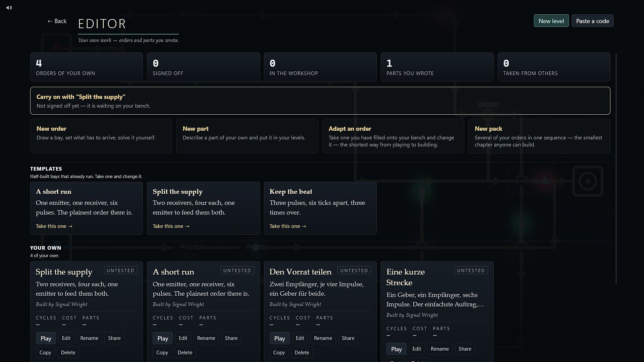Create a New pack

539,136
